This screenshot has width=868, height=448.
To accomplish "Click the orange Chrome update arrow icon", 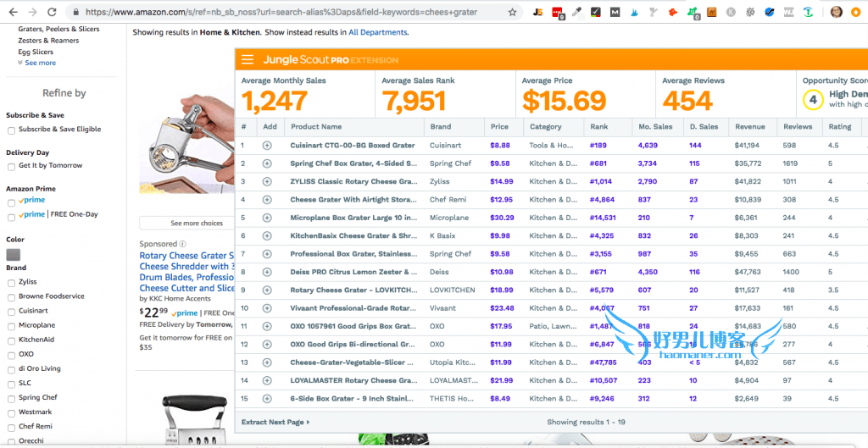I will coord(855,12).
